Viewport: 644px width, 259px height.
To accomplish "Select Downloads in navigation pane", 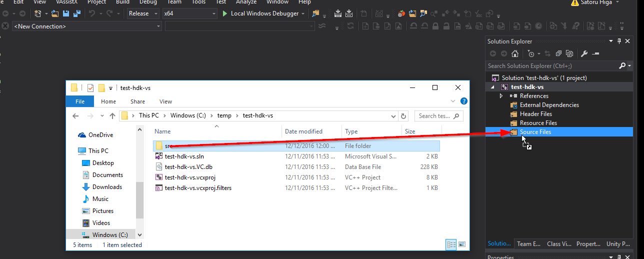I will coord(101,187).
